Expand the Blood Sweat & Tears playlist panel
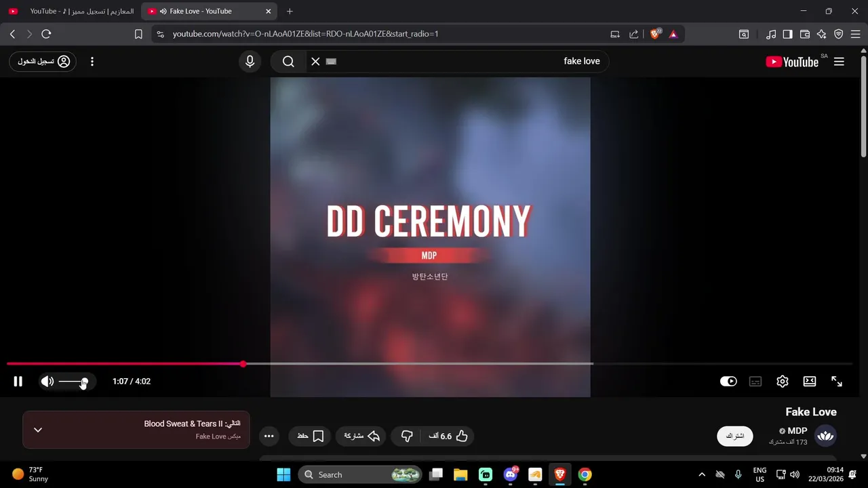This screenshot has height=488, width=868. coord(38,430)
